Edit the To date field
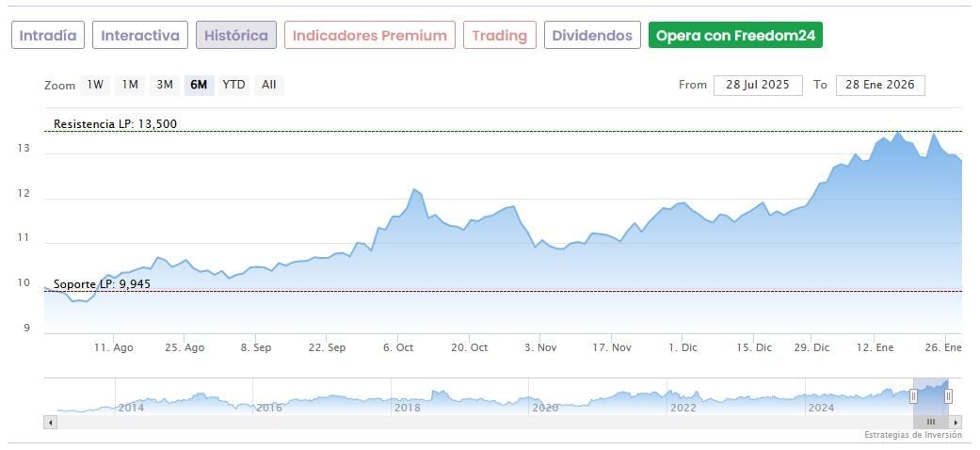The height and width of the screenshot is (450, 980). tap(880, 85)
